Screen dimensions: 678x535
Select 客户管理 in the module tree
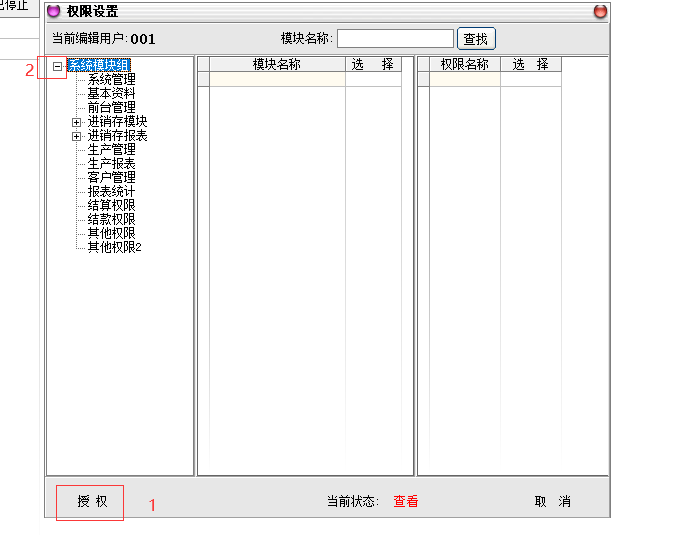(x=111, y=177)
